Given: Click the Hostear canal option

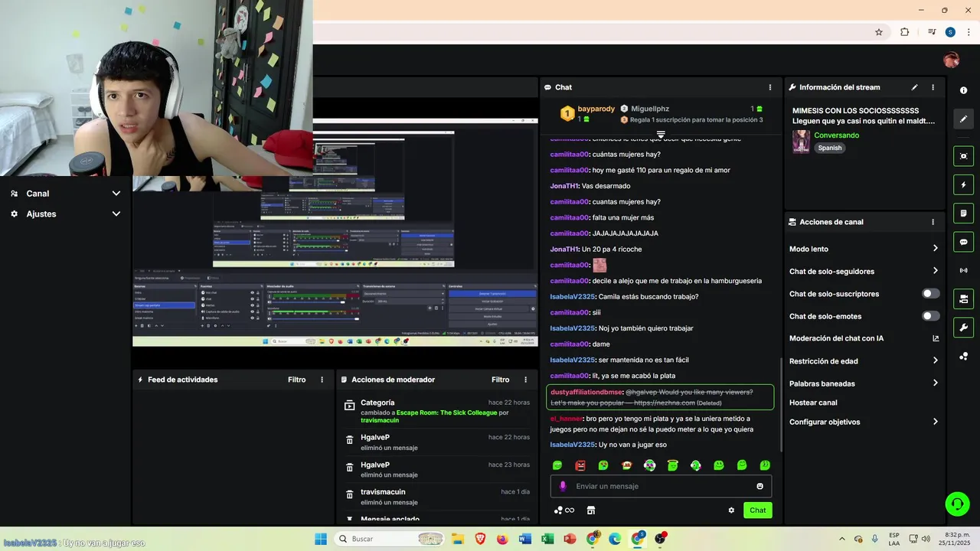Looking at the screenshot, I should 813,403.
